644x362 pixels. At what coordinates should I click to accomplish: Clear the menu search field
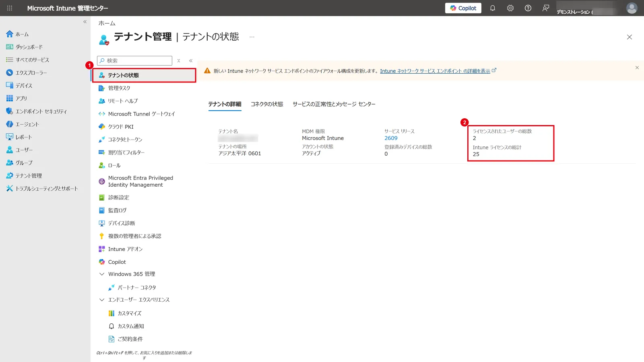(x=179, y=61)
